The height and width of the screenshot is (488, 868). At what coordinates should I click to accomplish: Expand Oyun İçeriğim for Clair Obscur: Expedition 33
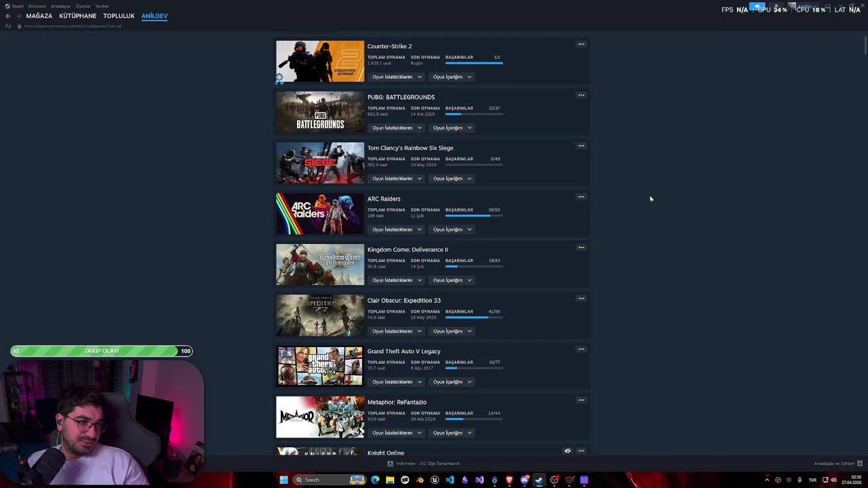(x=452, y=331)
